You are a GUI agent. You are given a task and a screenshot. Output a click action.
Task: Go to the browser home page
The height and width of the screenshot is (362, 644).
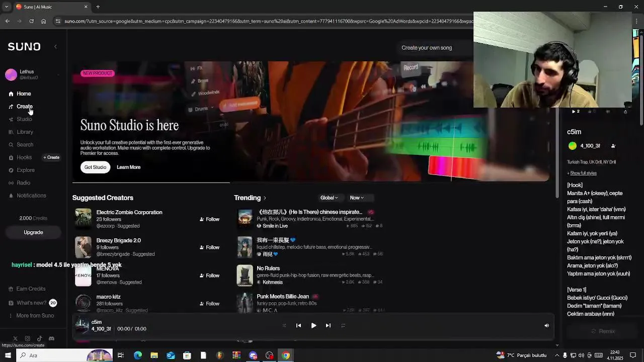pyautogui.click(x=43, y=21)
